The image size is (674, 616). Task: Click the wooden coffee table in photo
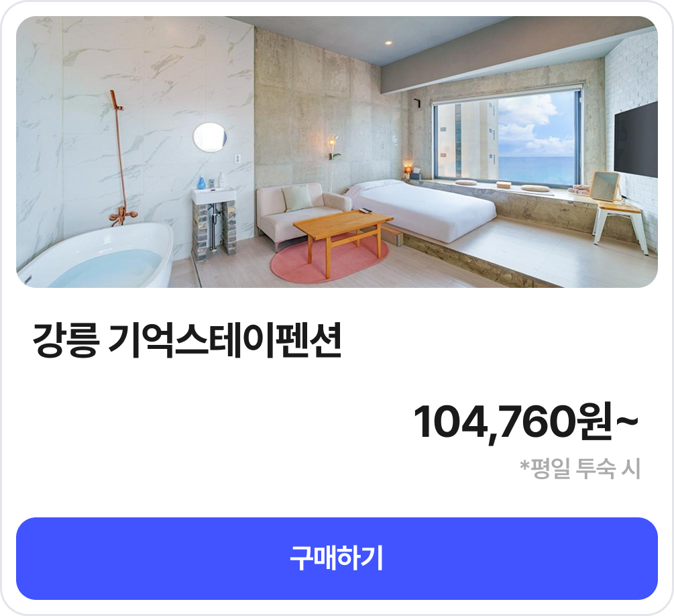click(343, 240)
